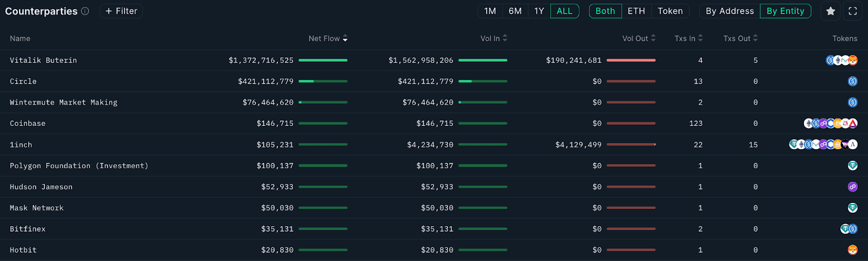
Task: Click Vol In value $1,562,958,206
Action: pos(421,60)
